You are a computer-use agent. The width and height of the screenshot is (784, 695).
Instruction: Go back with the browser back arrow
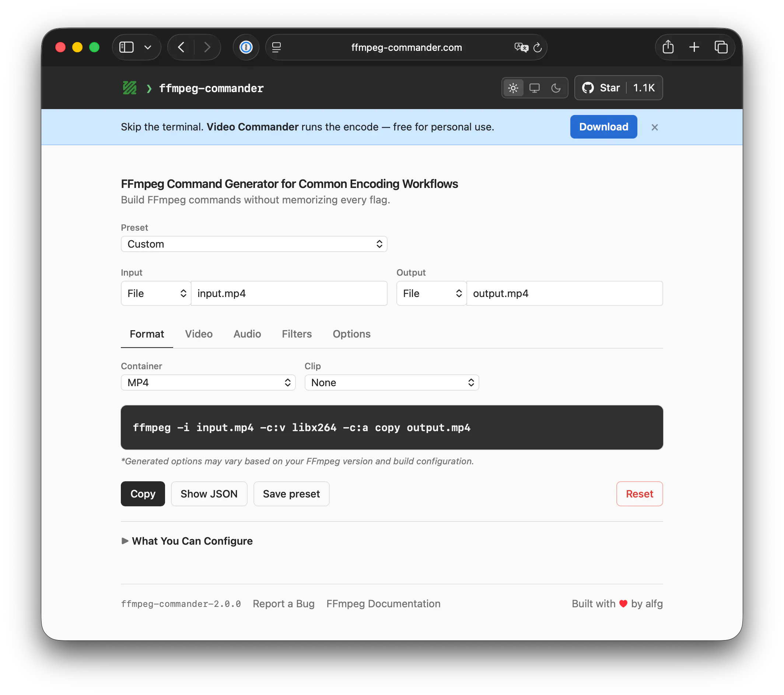pos(181,47)
